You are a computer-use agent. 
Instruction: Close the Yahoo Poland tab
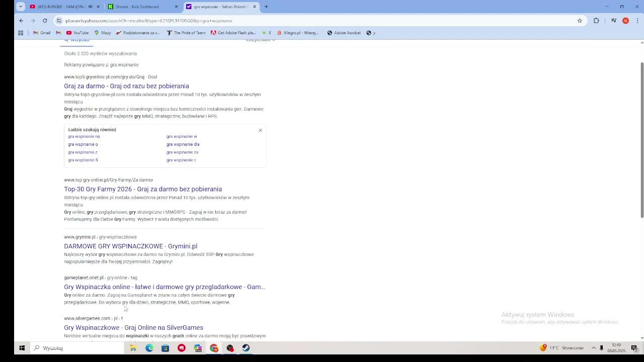[x=254, y=7]
